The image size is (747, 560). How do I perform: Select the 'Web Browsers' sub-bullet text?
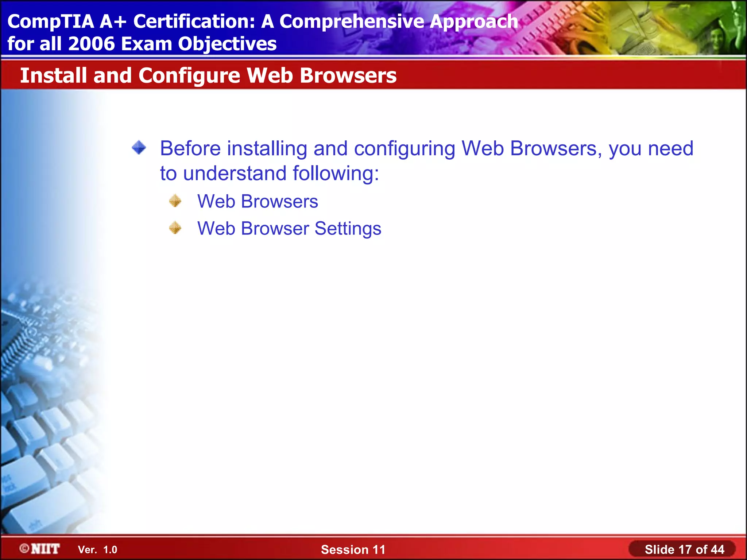click(x=258, y=201)
